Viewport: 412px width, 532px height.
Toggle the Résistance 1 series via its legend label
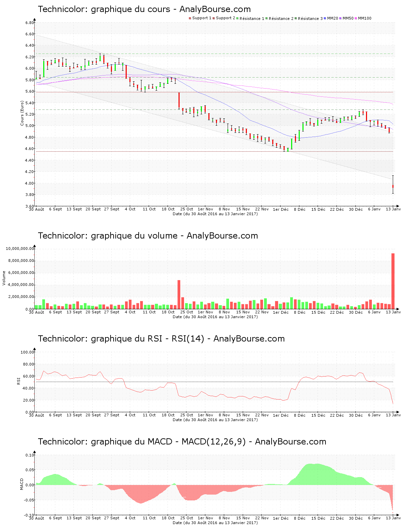pyautogui.click(x=251, y=17)
